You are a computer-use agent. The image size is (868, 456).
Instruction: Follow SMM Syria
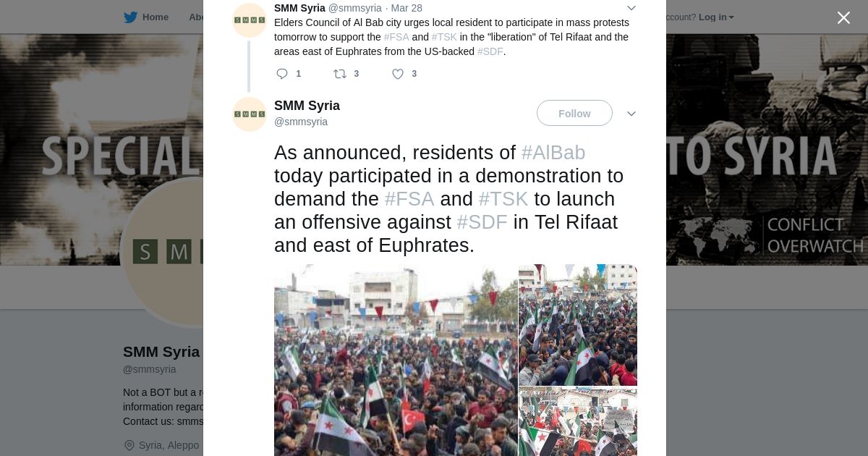pyautogui.click(x=574, y=114)
